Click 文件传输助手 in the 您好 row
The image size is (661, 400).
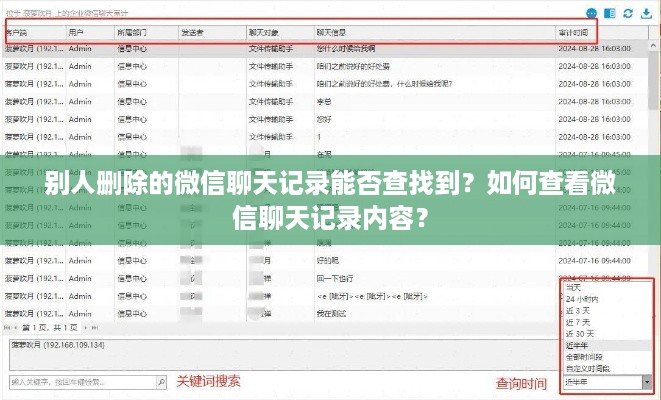pyautogui.click(x=271, y=119)
